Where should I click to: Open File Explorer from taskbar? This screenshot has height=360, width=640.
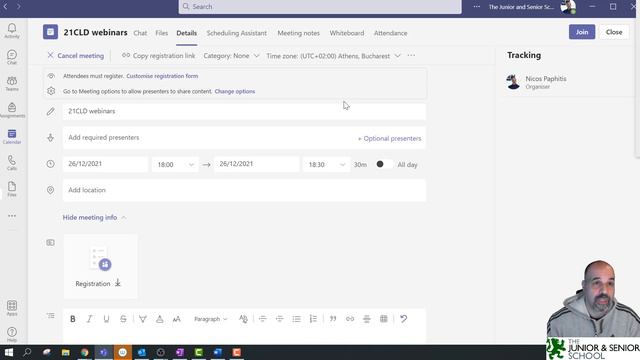coord(65,352)
